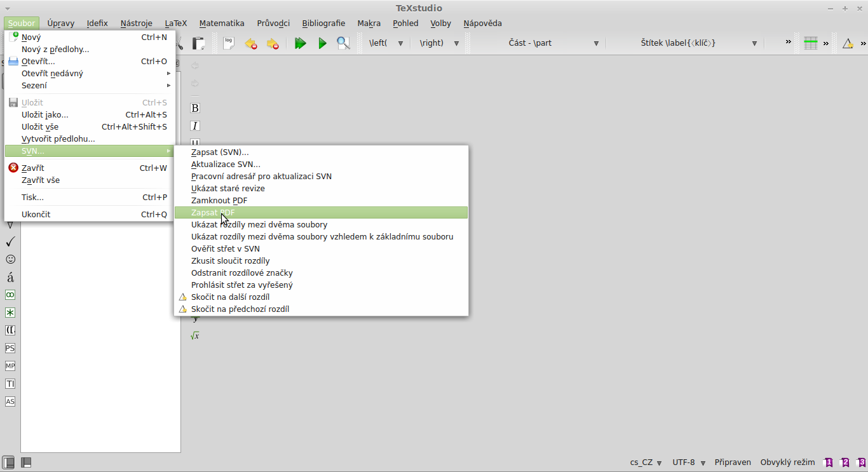Choose Vytvořit předlohu... menu entry
Screen dimensions: 868x472
point(89,138)
